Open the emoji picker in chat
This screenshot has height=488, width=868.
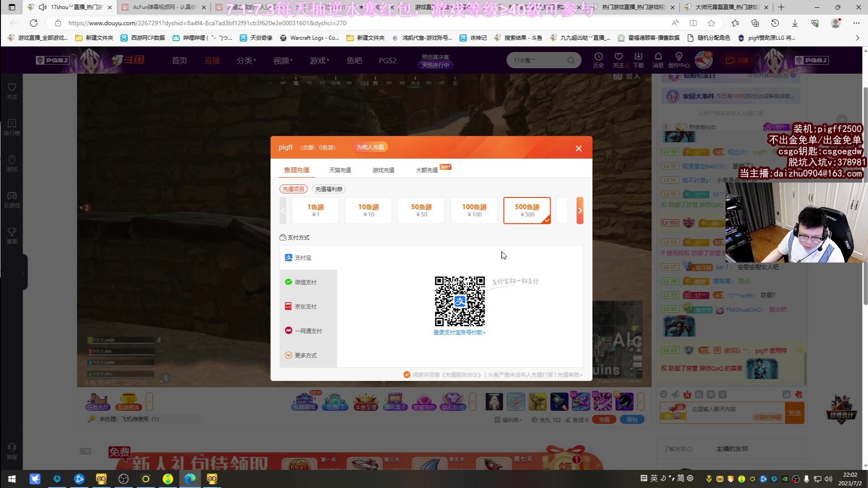tap(664, 394)
